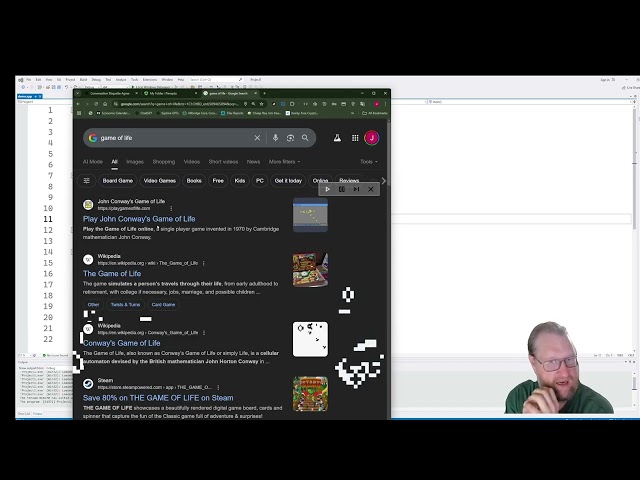Open the Steam Game of Life result thumbnail

coord(310,394)
